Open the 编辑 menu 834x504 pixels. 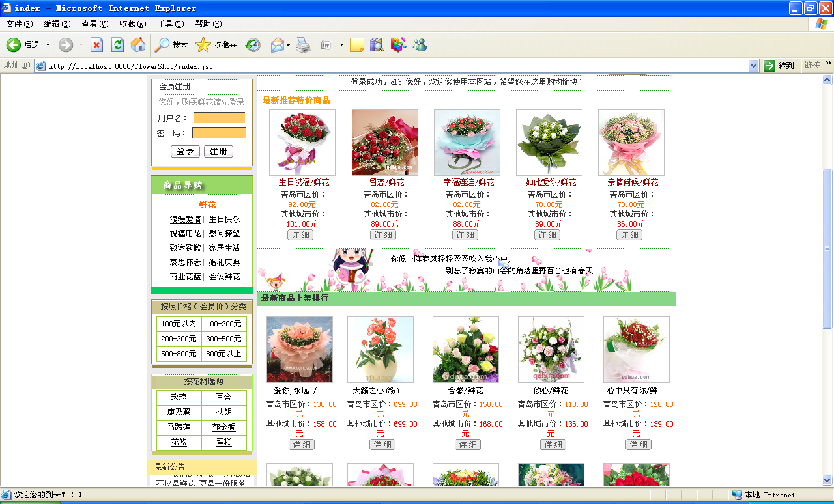57,24
